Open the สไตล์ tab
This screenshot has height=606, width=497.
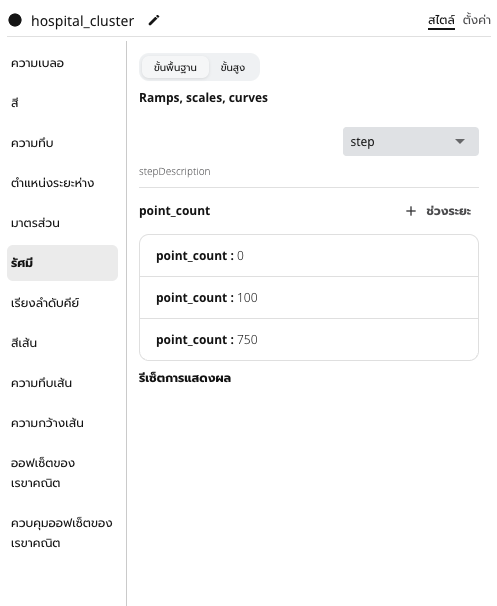tap(441, 20)
